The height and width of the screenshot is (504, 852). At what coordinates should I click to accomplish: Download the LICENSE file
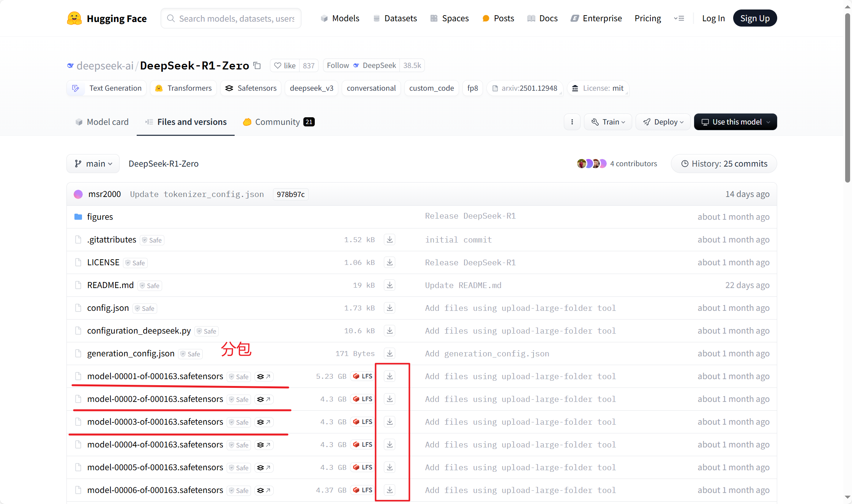coord(390,262)
